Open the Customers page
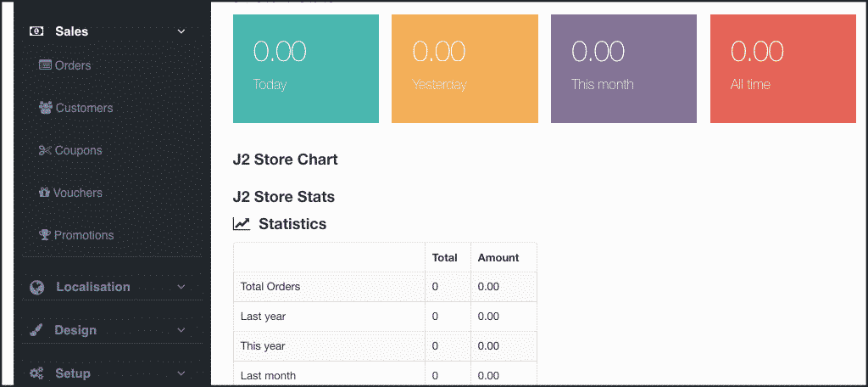 [x=84, y=108]
